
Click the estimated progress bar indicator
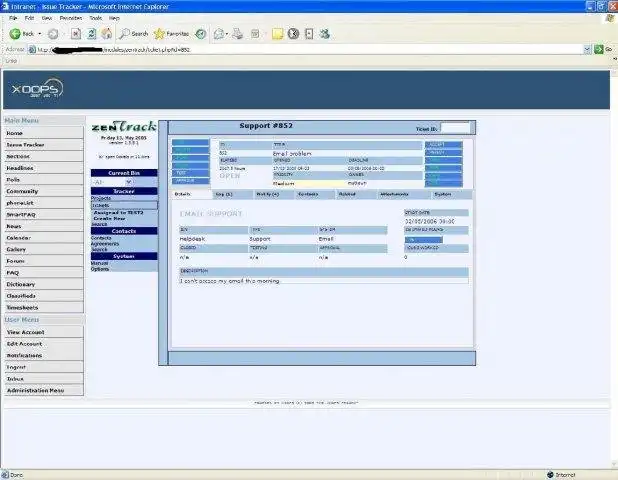click(x=424, y=240)
